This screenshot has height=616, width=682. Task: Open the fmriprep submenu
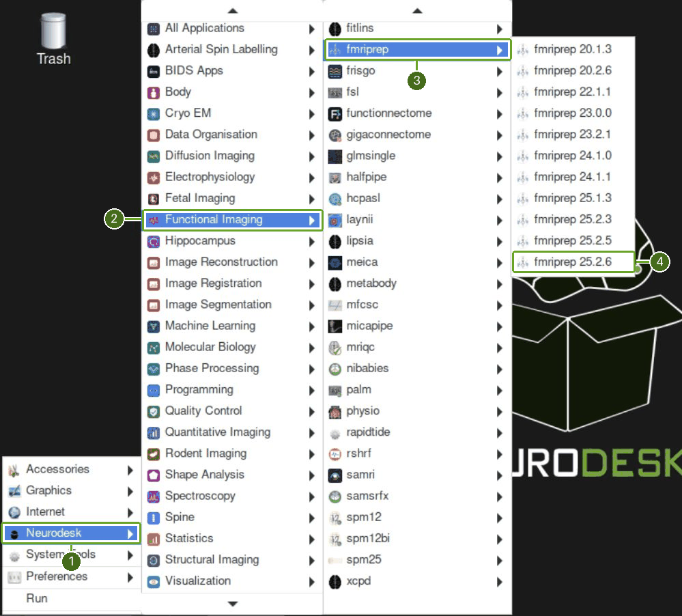(x=417, y=50)
